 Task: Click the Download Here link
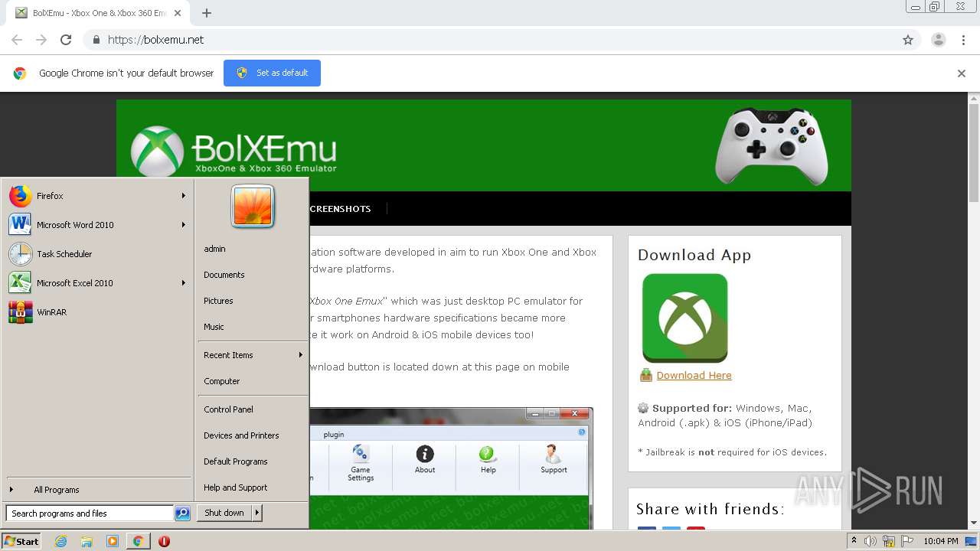point(694,375)
